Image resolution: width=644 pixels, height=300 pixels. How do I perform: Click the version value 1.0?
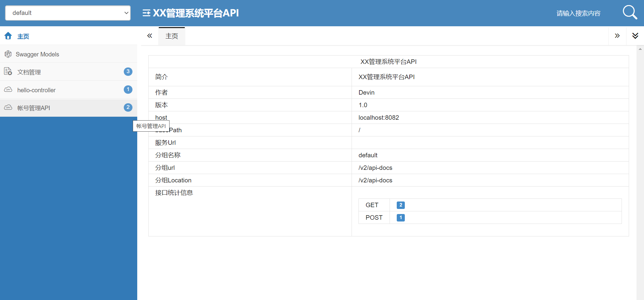363,105
